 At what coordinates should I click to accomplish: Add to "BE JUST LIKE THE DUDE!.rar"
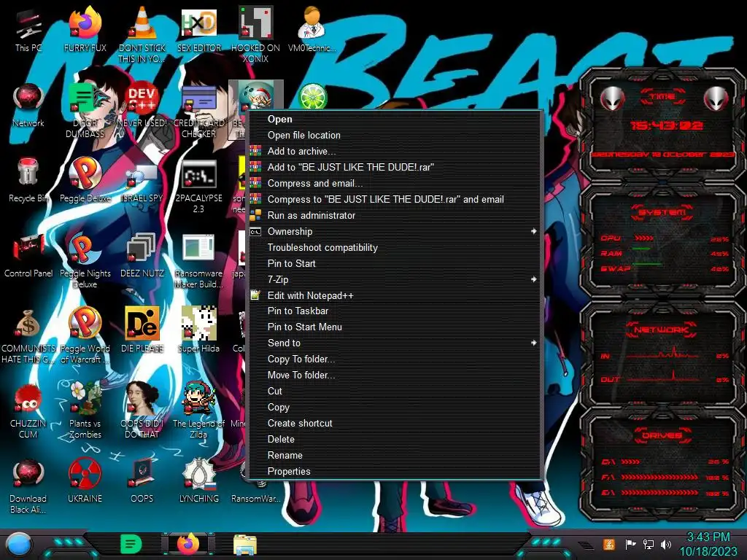pos(395,167)
